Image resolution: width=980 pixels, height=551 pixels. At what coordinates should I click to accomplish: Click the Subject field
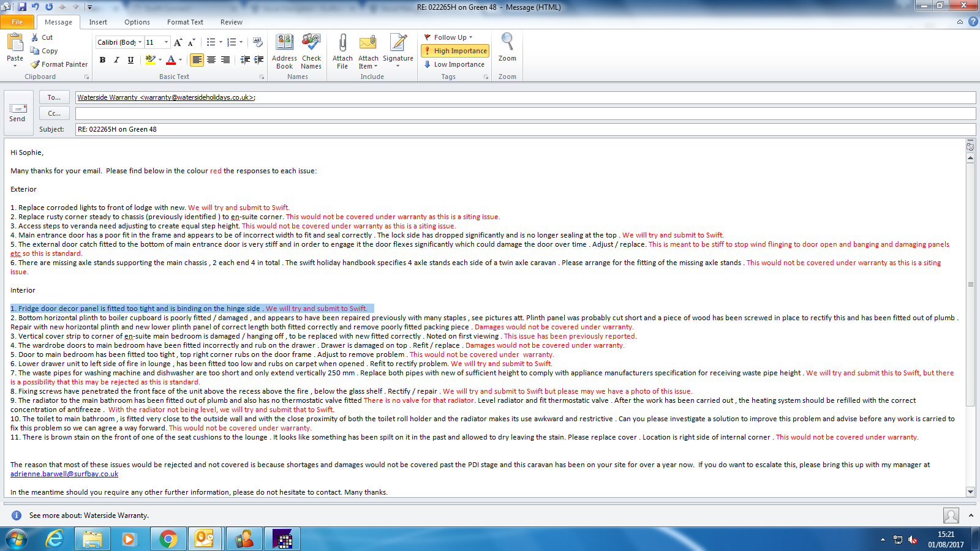(x=526, y=129)
